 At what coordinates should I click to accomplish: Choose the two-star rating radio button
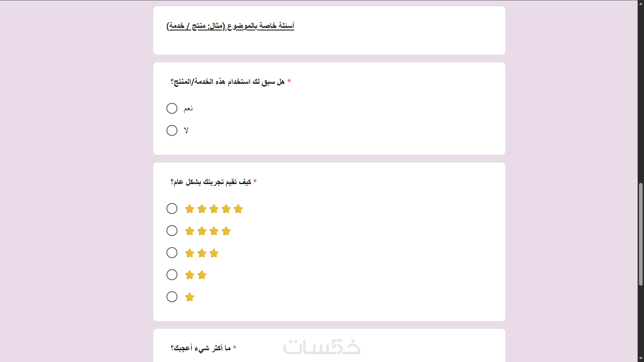tap(172, 275)
